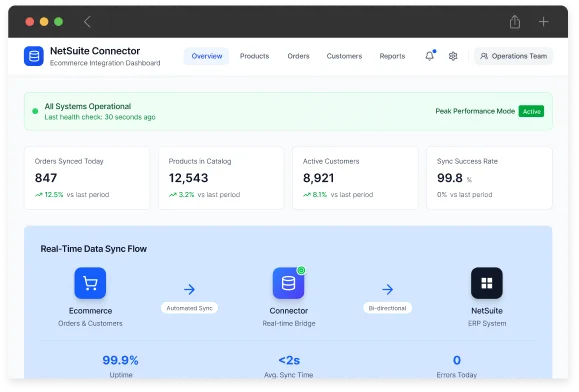Click the NetSuite grid icon
Screen dimensions: 579x392
tap(487, 283)
